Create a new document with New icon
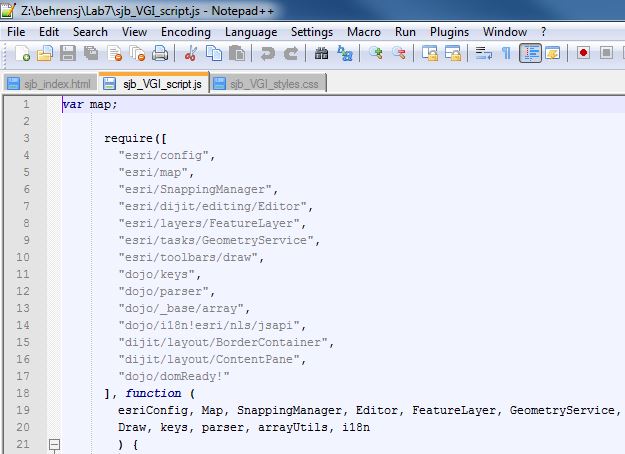The width and height of the screenshot is (625, 454). pyautogui.click(x=22, y=53)
